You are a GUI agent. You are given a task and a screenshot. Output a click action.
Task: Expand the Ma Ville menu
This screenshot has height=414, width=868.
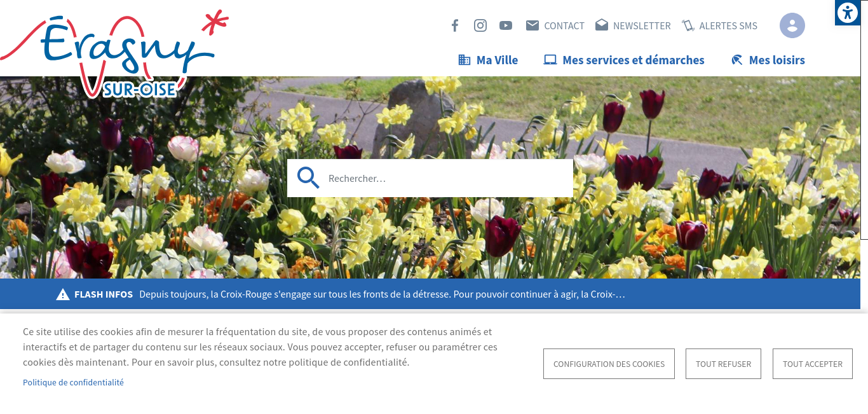(x=488, y=60)
